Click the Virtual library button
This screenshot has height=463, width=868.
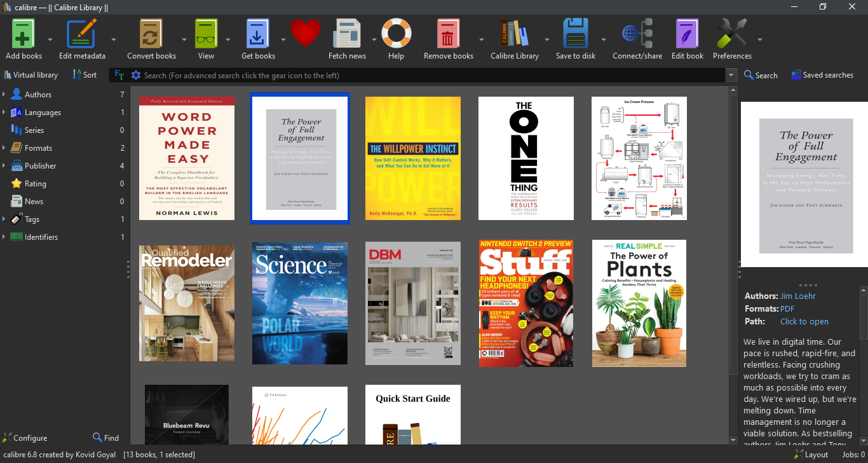point(31,74)
